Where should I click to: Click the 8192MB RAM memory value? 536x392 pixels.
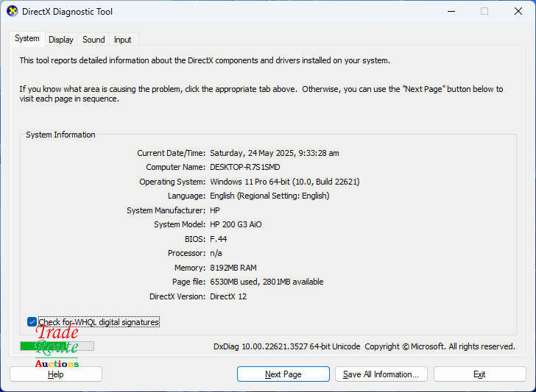(233, 268)
